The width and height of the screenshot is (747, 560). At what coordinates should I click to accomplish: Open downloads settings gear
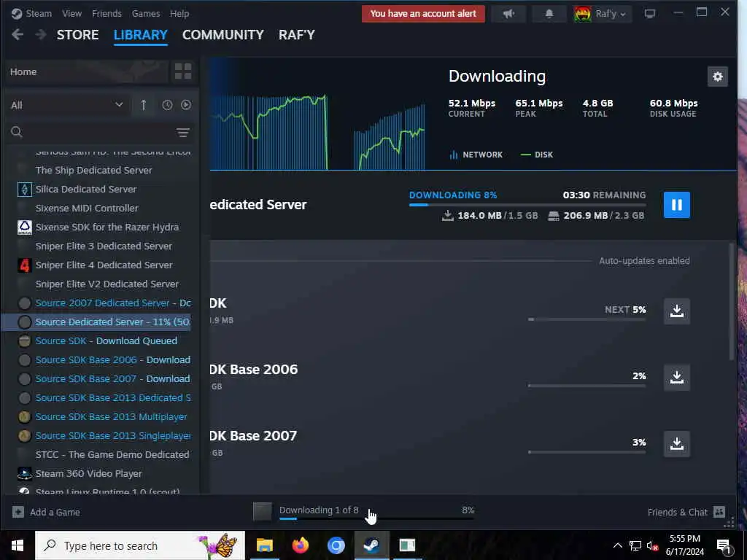[x=718, y=76]
